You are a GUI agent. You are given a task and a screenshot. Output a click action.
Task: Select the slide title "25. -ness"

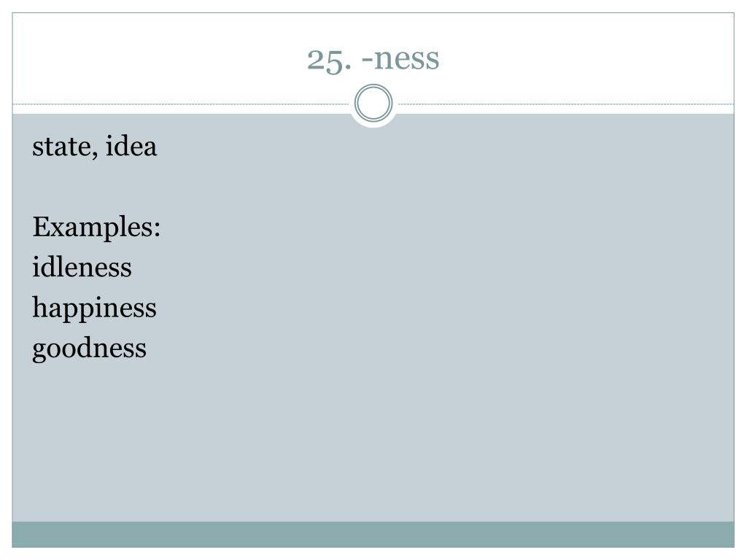click(373, 59)
